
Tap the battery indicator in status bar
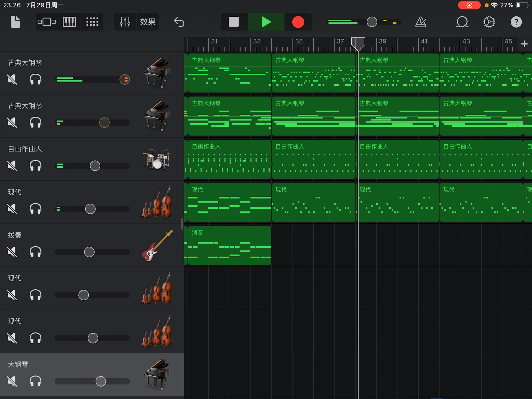coord(522,5)
